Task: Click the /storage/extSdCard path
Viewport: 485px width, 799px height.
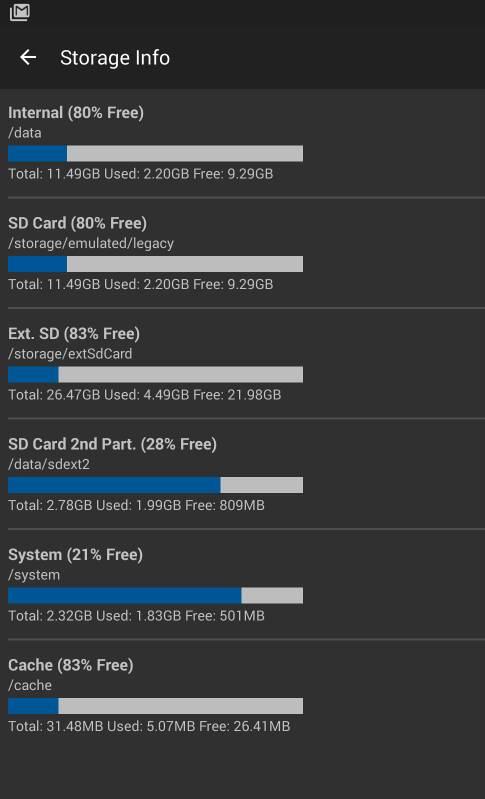Action: 70,354
